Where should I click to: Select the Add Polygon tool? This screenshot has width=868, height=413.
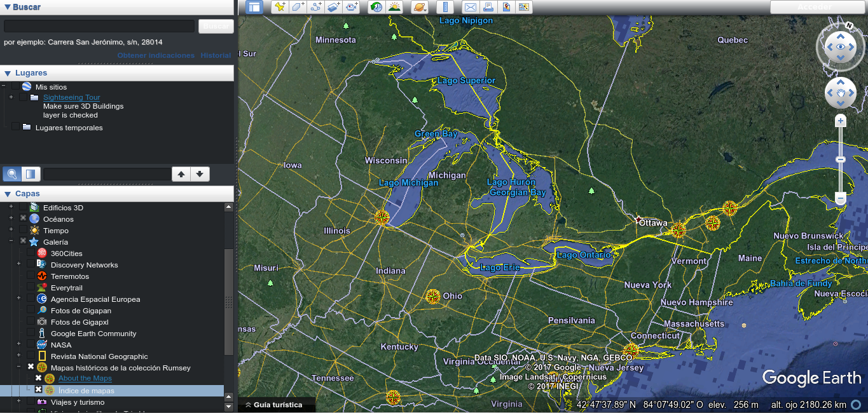(298, 7)
